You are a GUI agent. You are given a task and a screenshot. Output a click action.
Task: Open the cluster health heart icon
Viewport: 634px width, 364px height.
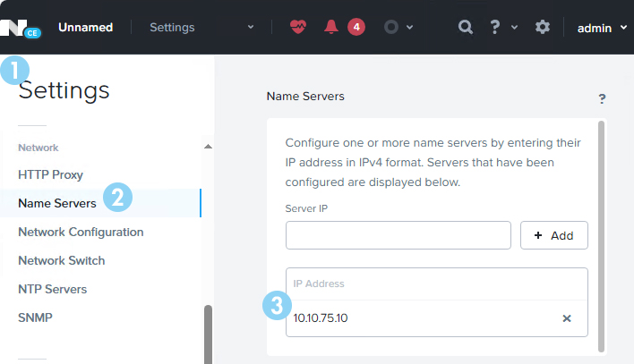click(298, 27)
